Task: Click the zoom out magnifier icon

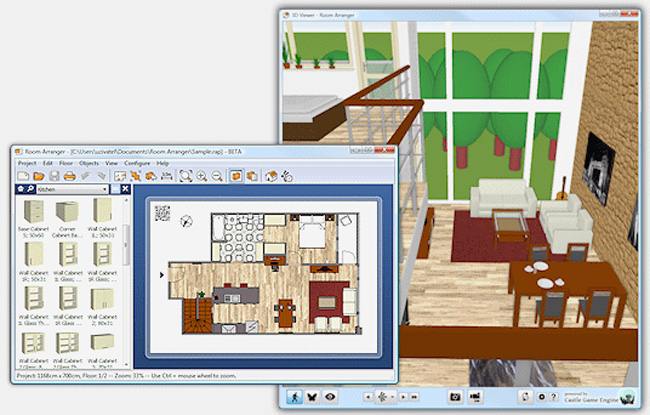Action: [218, 176]
